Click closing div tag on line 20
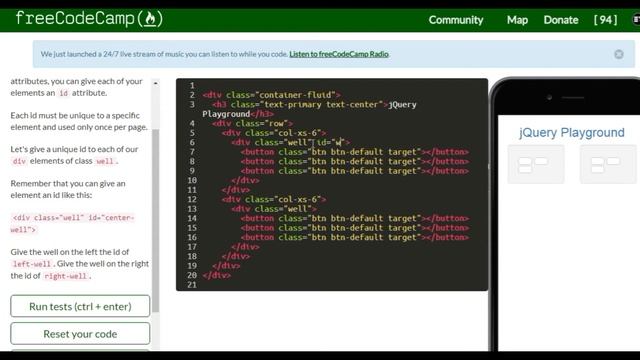This screenshot has height=360, width=640. pyautogui.click(x=217, y=276)
